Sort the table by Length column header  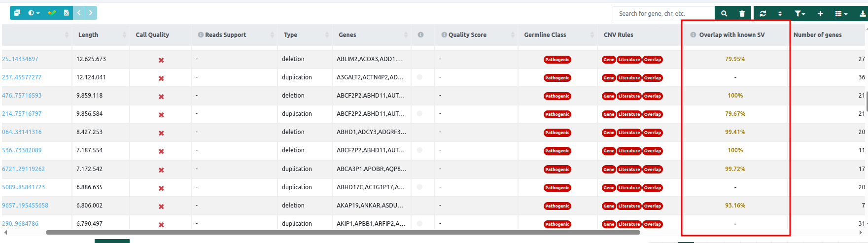click(88, 35)
